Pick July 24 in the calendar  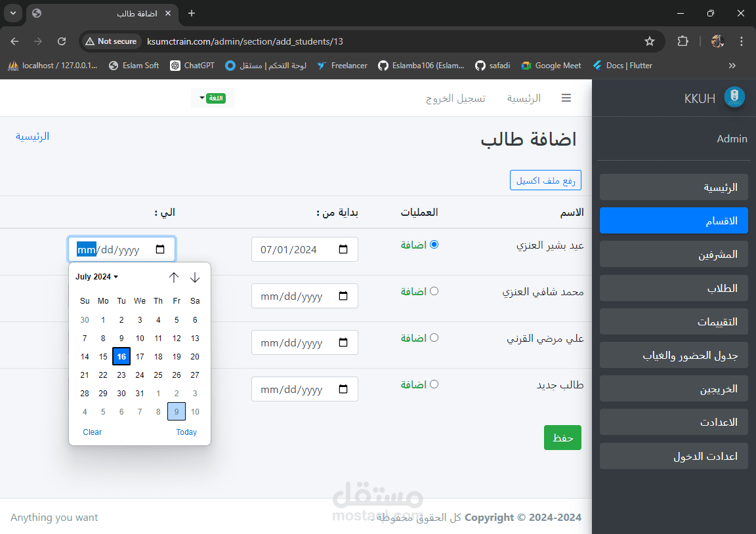pyautogui.click(x=140, y=375)
